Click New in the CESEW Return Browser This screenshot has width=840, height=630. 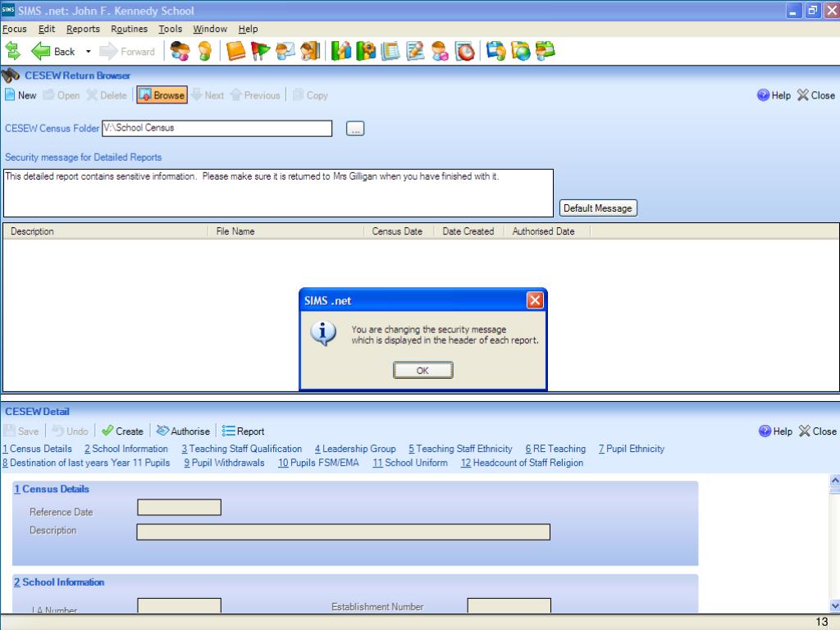[x=21, y=95]
